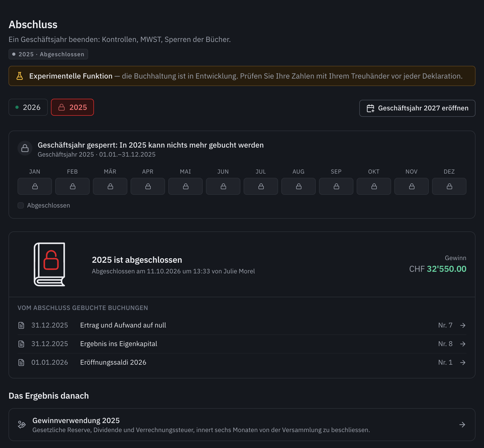Click document icon of Ertrag und Aufwand row
484x448 pixels.
[21, 325]
